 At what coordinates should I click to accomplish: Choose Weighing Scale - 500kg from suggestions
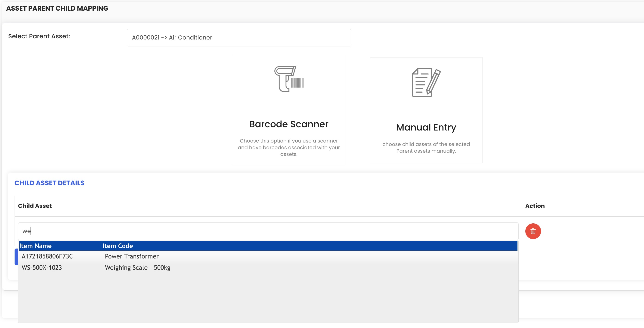click(x=137, y=267)
